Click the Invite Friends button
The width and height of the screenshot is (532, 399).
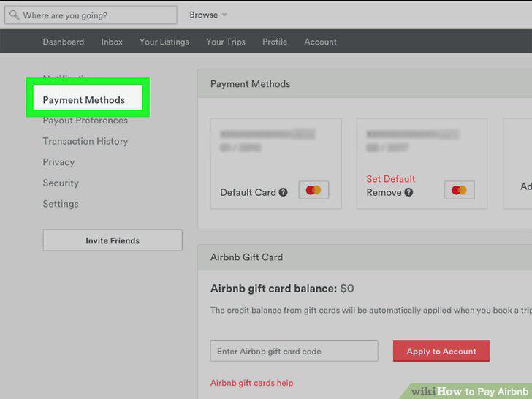pos(113,240)
